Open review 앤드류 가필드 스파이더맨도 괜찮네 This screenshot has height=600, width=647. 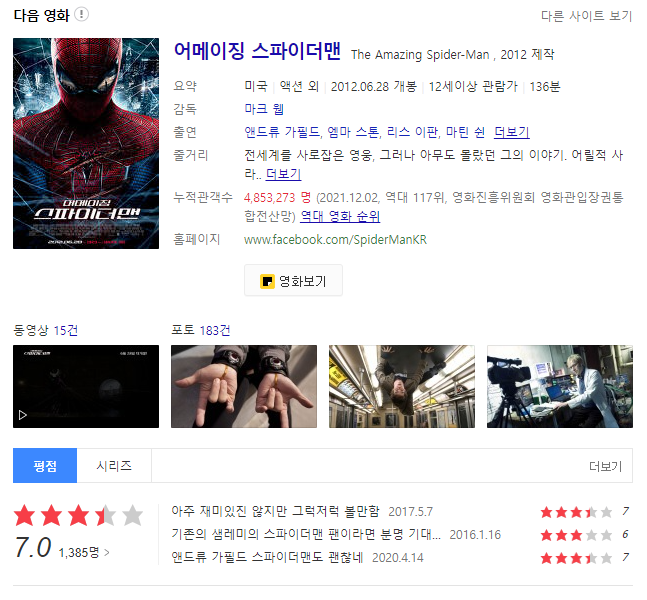click(267, 558)
